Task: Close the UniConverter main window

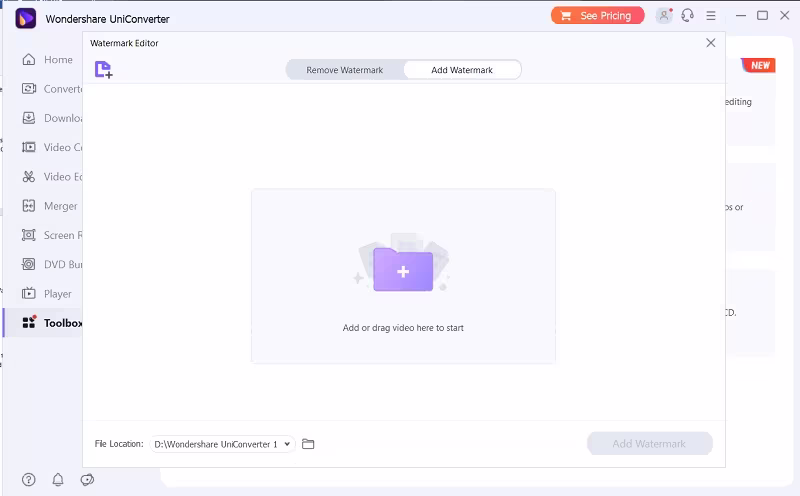Action: 785,16
